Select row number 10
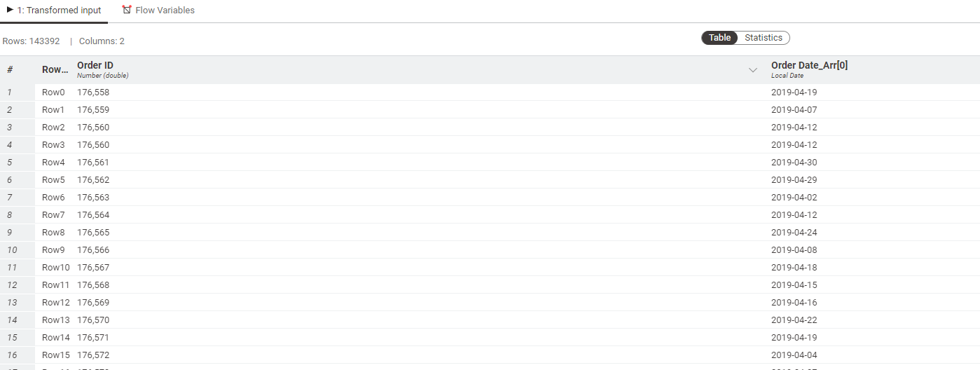This screenshot has height=370, width=980. [x=12, y=250]
